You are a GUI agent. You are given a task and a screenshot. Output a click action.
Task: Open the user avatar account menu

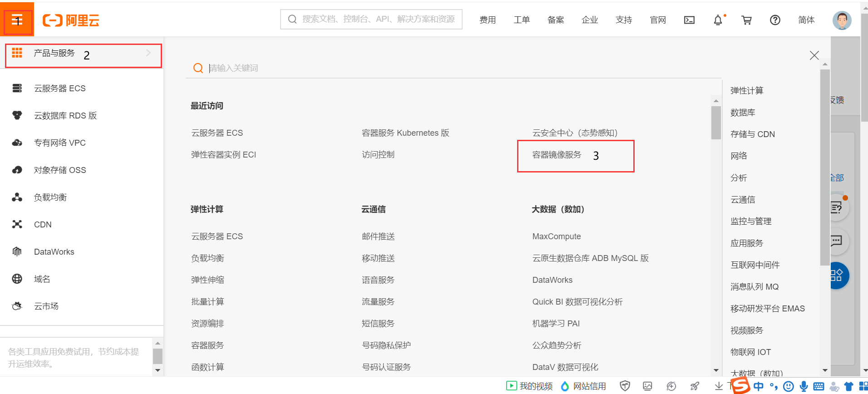click(x=842, y=20)
